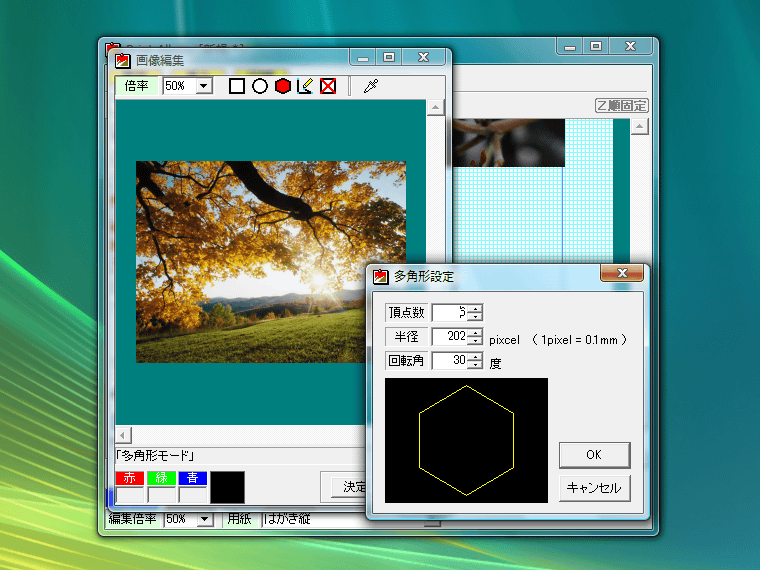Decrease the 頂点数 vertex count with down arrow
The width and height of the screenshot is (760, 570).
click(475, 317)
